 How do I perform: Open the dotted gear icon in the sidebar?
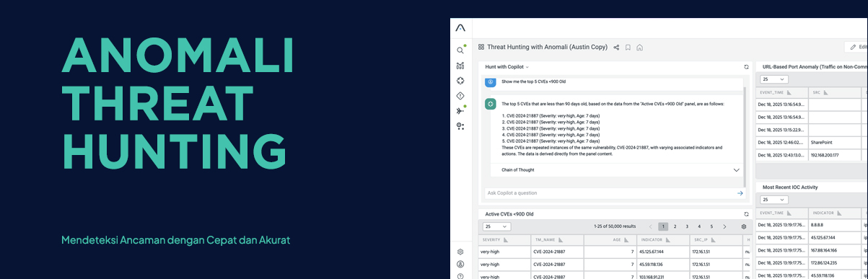pyautogui.click(x=460, y=126)
